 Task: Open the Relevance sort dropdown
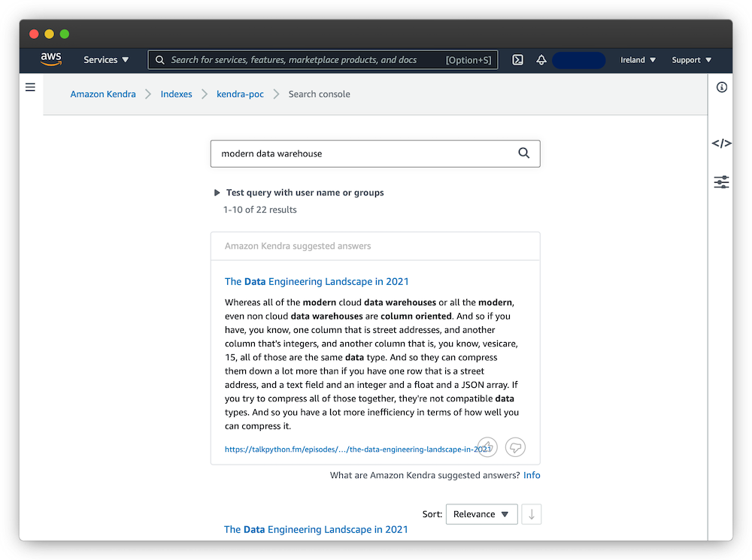(481, 514)
